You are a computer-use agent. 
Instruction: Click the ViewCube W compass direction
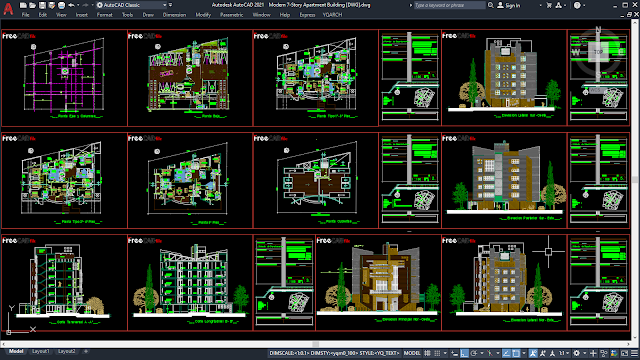[x=576, y=52]
